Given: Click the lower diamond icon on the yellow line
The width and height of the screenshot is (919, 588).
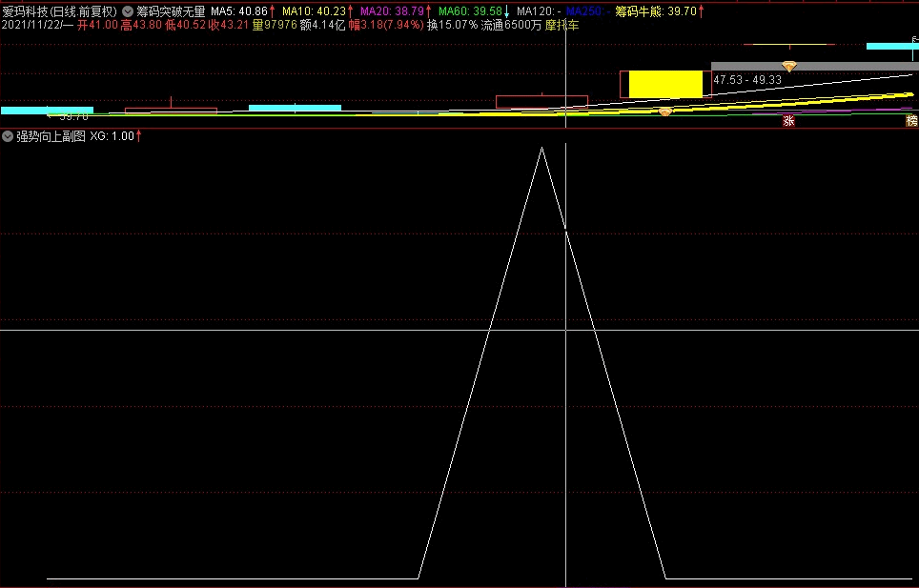Looking at the screenshot, I should (664, 112).
